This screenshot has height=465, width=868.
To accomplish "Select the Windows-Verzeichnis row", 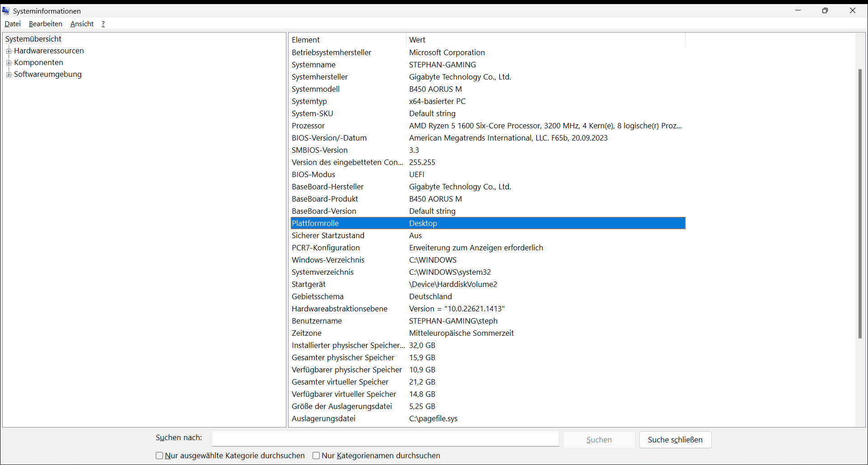I will point(488,260).
